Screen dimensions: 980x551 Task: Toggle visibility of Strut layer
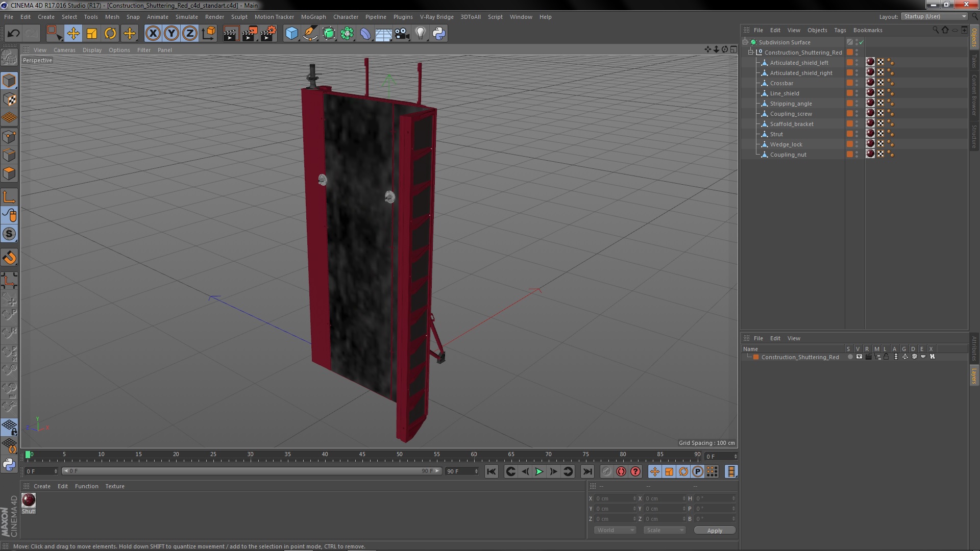[x=857, y=134]
